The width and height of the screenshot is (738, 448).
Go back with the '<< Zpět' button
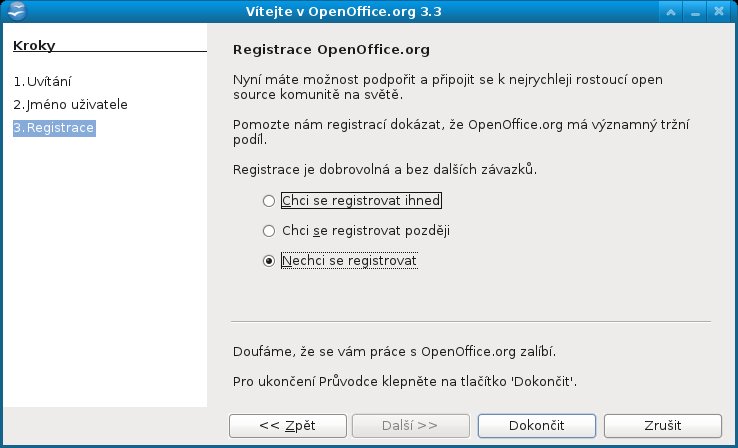[x=288, y=426]
